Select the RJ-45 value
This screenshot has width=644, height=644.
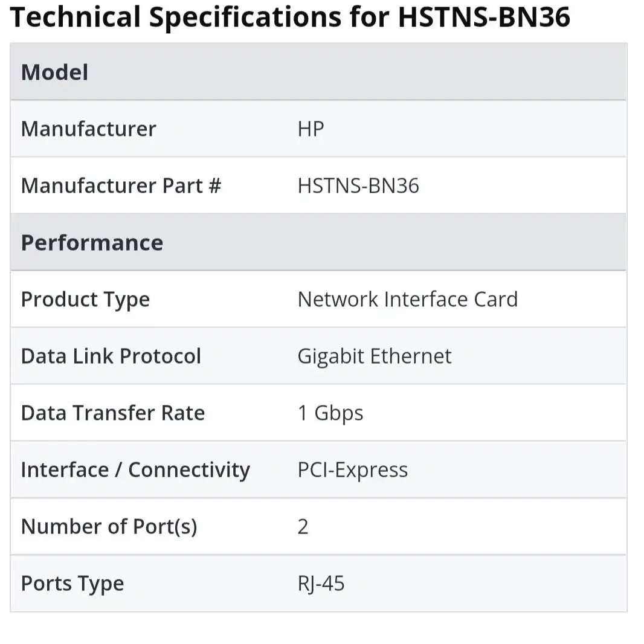tap(321, 584)
